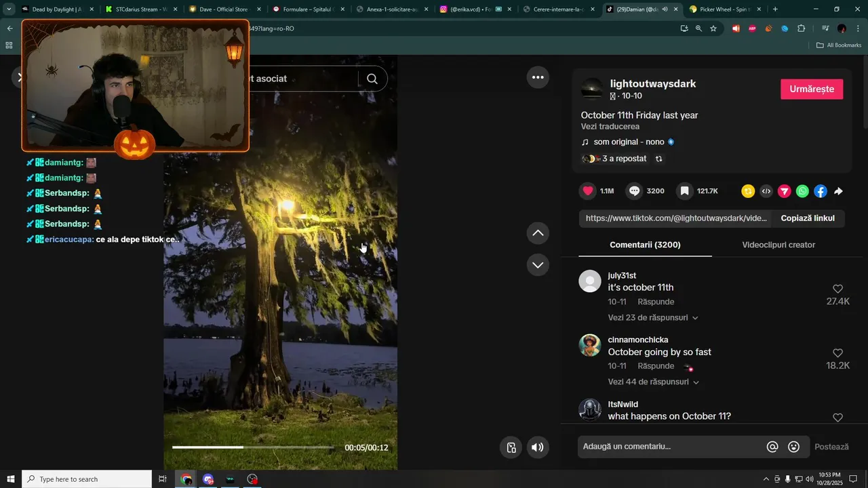Open the Windows Start menu

coord(11,479)
